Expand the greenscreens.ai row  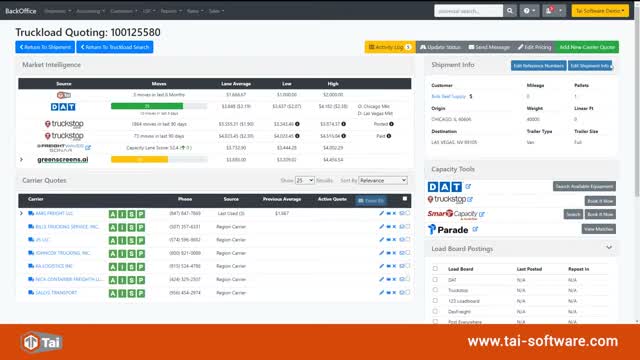pyautogui.click(x=22, y=160)
